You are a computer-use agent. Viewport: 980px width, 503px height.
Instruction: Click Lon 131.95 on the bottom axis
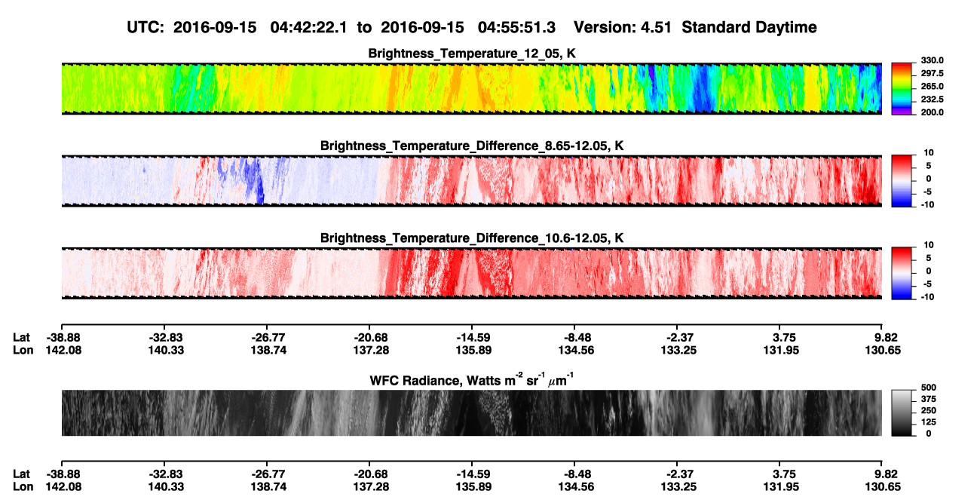click(779, 486)
